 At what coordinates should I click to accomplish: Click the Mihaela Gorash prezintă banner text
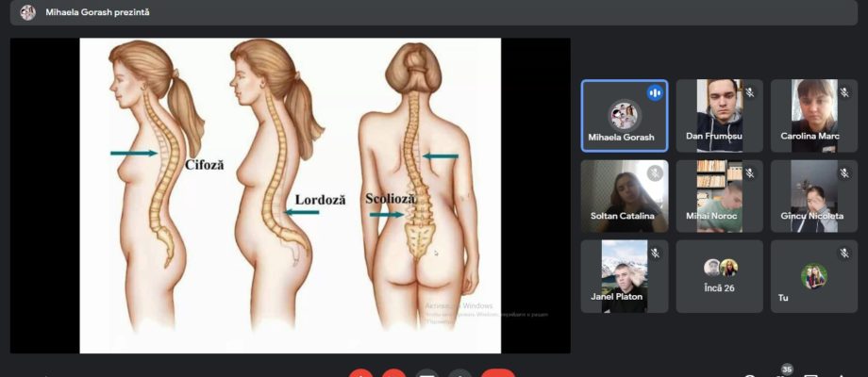pyautogui.click(x=97, y=12)
